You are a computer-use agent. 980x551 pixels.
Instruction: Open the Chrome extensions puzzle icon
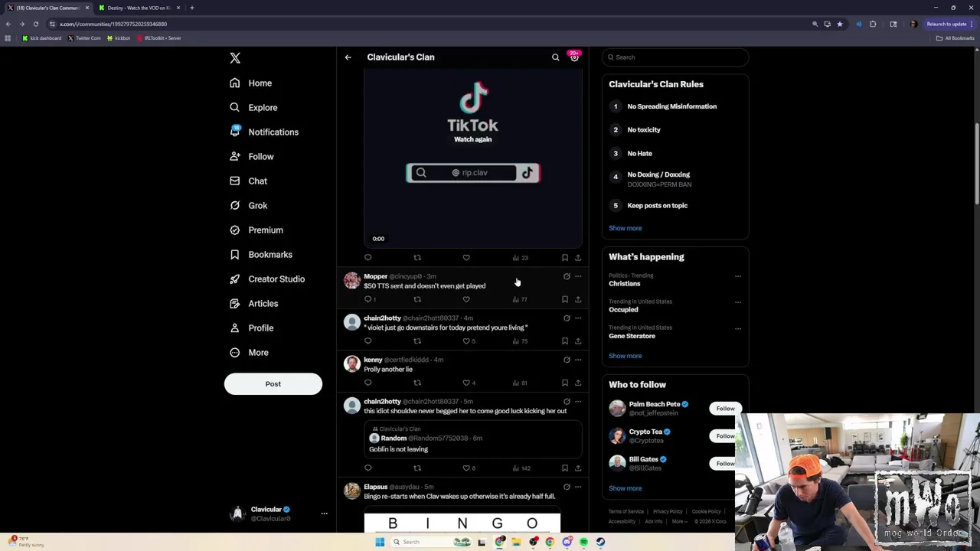(873, 24)
